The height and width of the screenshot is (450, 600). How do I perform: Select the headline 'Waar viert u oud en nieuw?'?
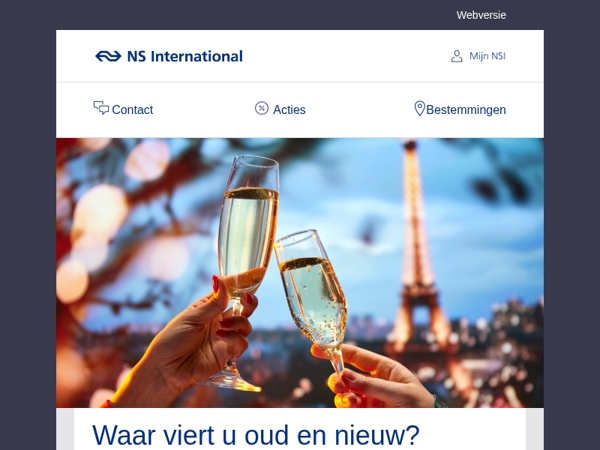click(256, 435)
